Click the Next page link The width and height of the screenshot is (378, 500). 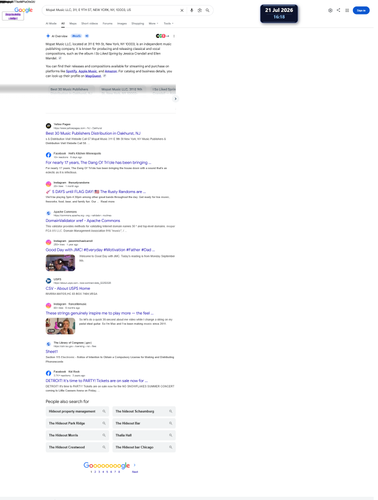click(x=135, y=472)
